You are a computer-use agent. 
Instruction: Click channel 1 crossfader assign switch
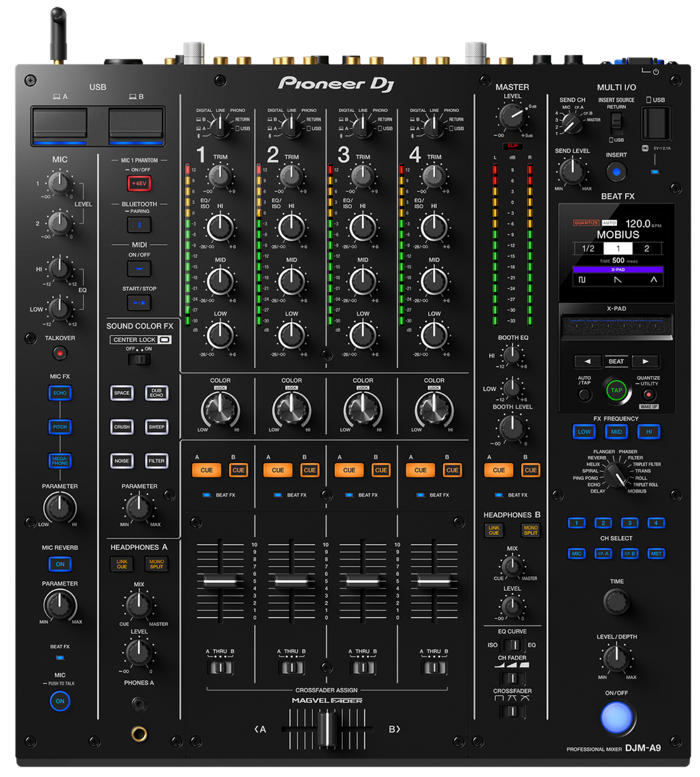click(220, 668)
